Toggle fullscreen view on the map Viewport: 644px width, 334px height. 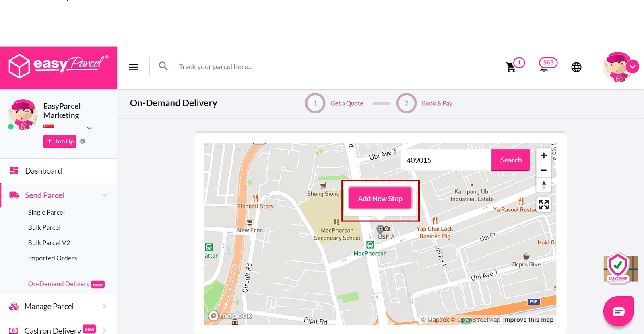click(543, 205)
